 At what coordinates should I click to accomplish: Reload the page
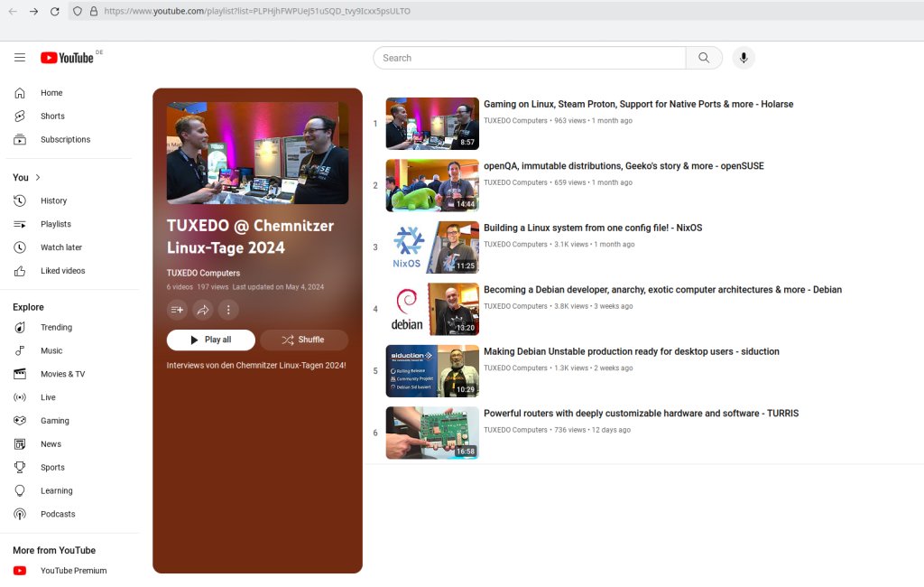point(55,11)
